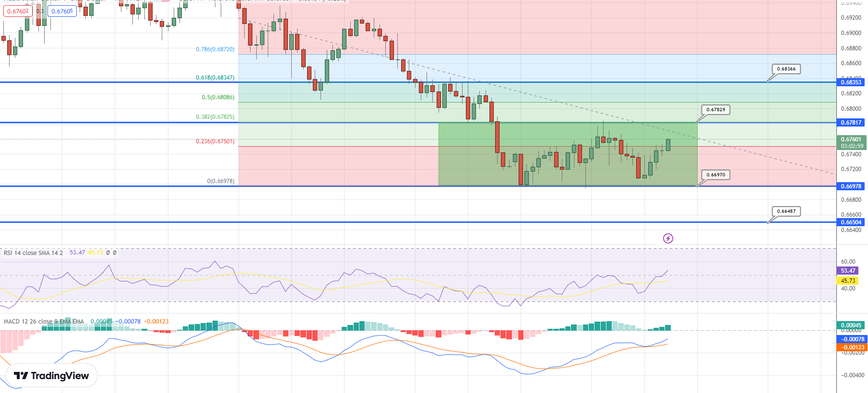868x393 pixels.
Task: Click the 0.66970 price callout label
Action: click(715, 175)
